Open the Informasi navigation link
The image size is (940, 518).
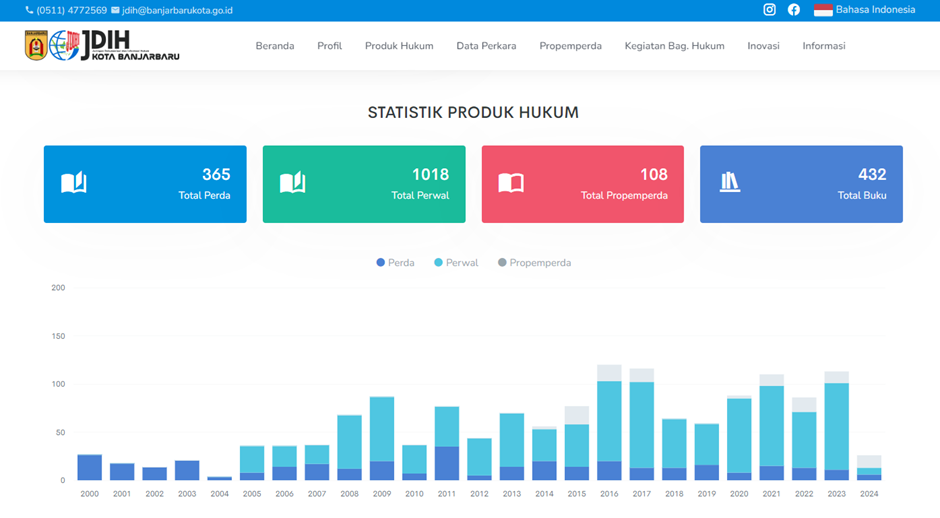[x=823, y=46]
